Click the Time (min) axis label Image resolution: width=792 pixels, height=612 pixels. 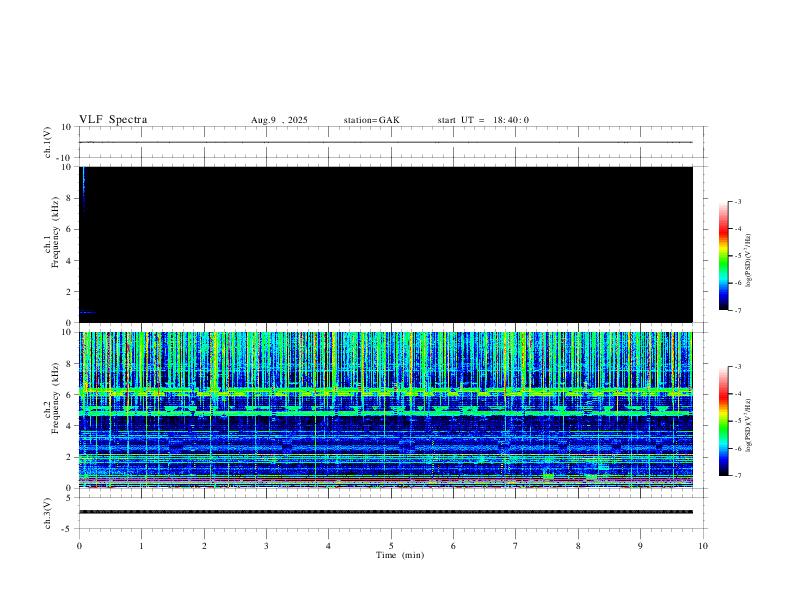click(x=399, y=554)
